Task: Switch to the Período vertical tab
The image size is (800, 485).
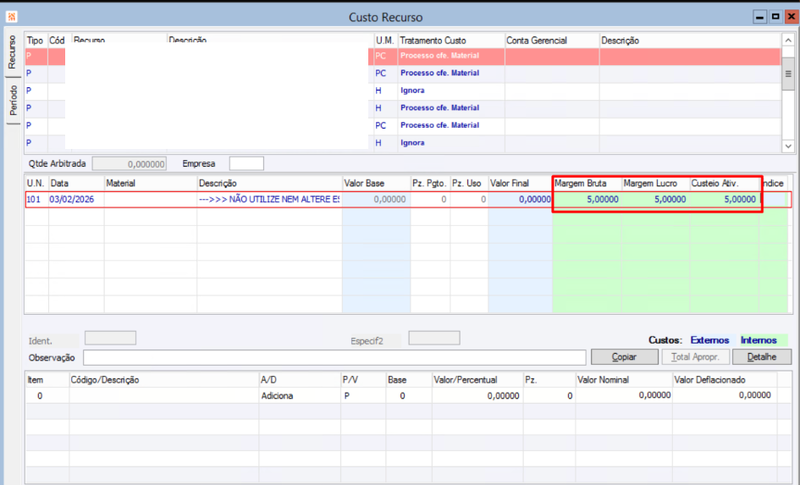Action: point(13,100)
